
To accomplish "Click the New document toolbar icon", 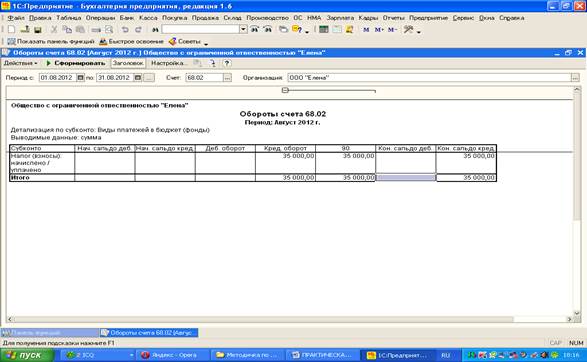I will pos(11,30).
